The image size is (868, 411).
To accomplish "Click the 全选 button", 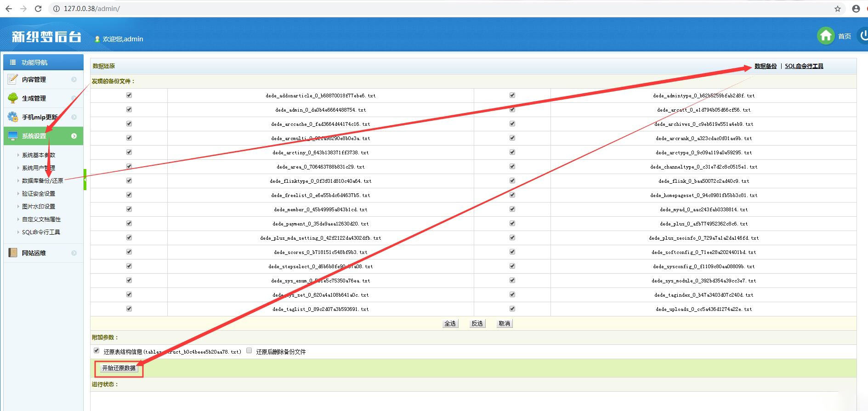I will 450,324.
